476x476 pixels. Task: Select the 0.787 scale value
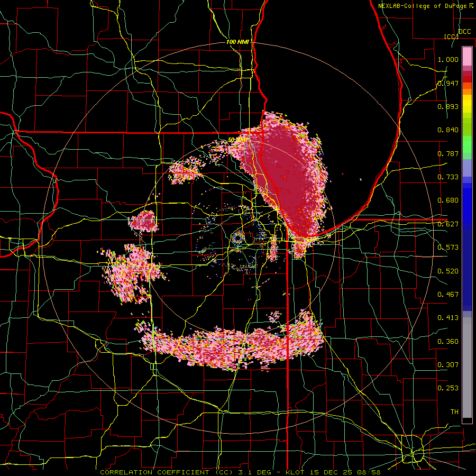pyautogui.click(x=448, y=153)
